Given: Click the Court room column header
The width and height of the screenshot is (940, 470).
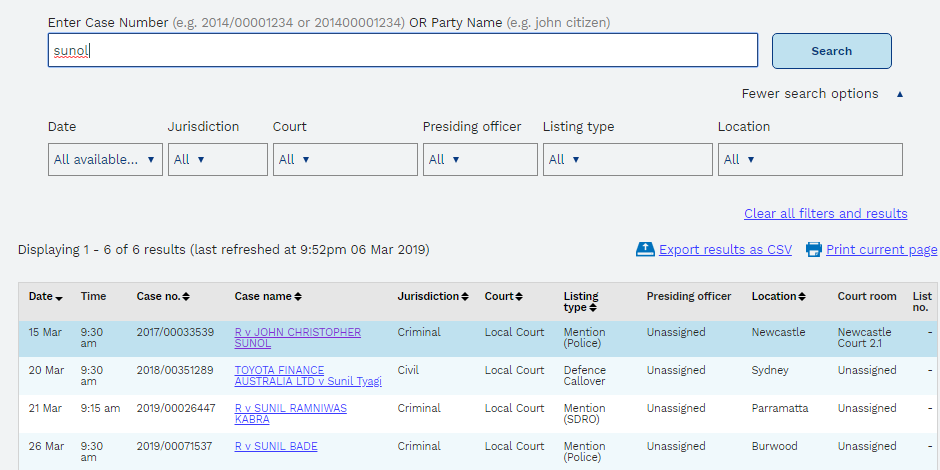Looking at the screenshot, I should 867,296.
